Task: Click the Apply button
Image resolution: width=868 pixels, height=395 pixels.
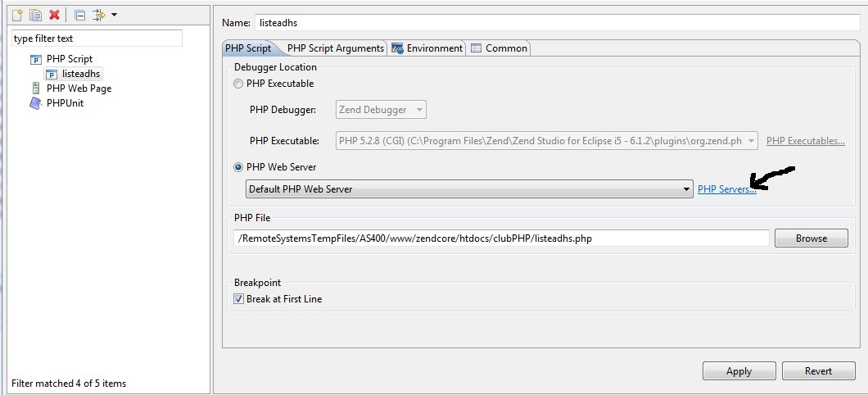Action: (x=739, y=371)
